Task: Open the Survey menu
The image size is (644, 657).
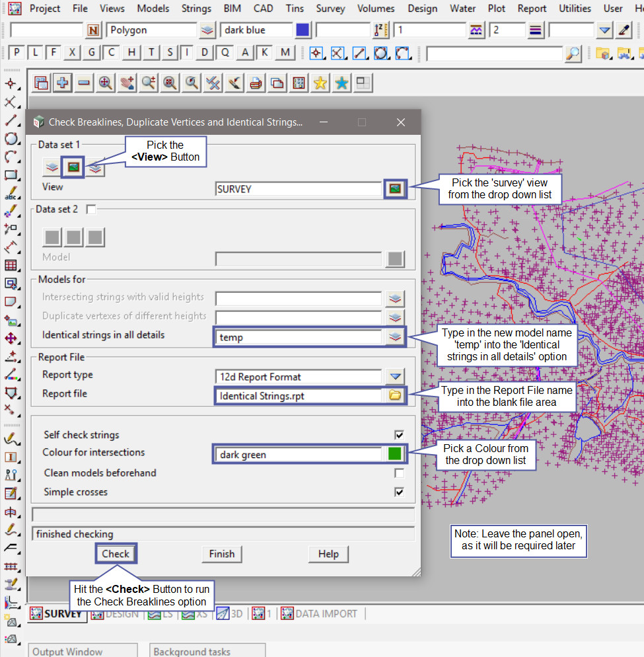Action: pos(330,9)
